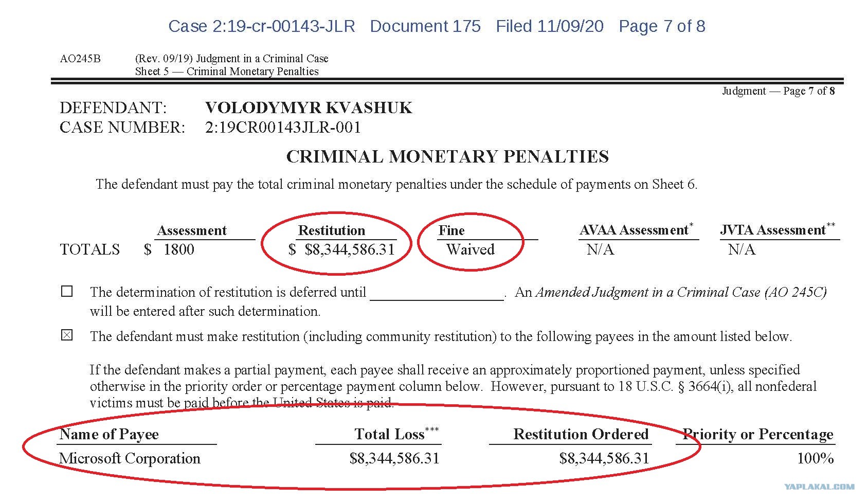
Task: Click the Priority or Percentage header
Action: [x=758, y=434]
